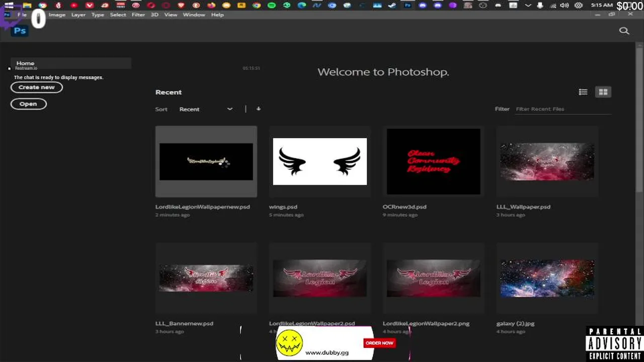Open the Filter menu
Viewport: 644px width, 362px height.
[x=138, y=15]
